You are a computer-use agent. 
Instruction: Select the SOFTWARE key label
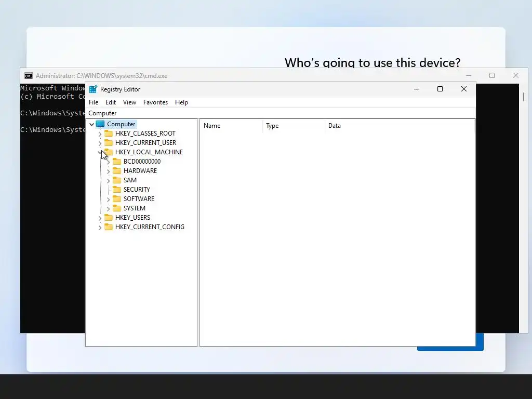[139, 199]
